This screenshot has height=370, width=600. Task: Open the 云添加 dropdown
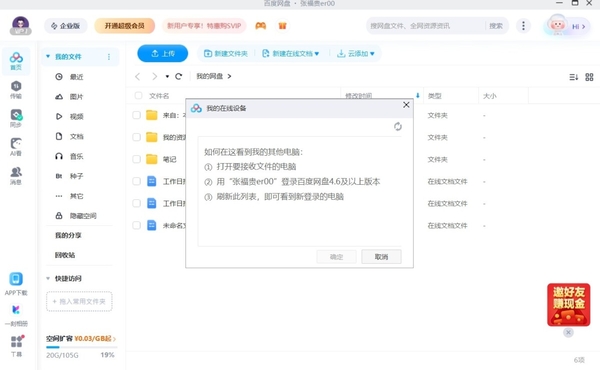[x=355, y=54]
